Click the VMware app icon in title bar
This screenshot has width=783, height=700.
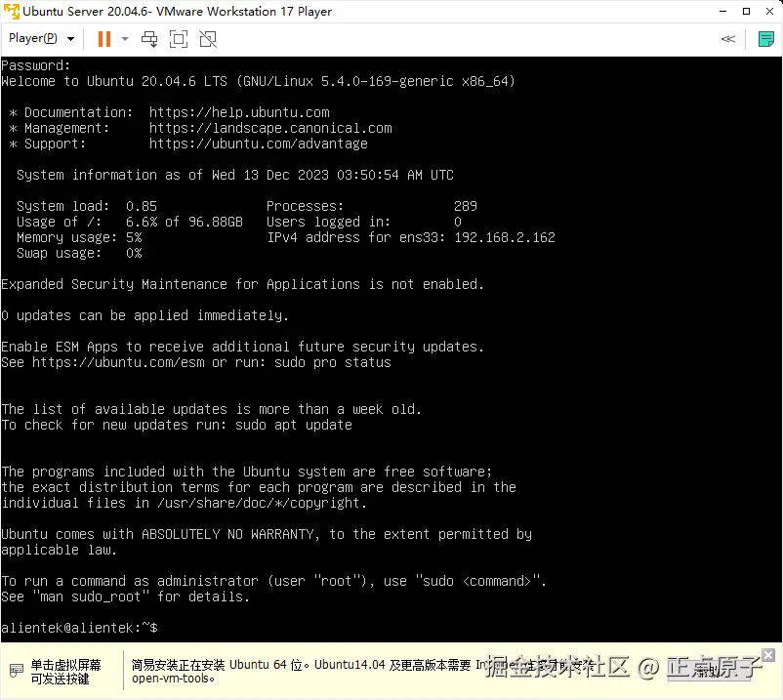click(11, 11)
